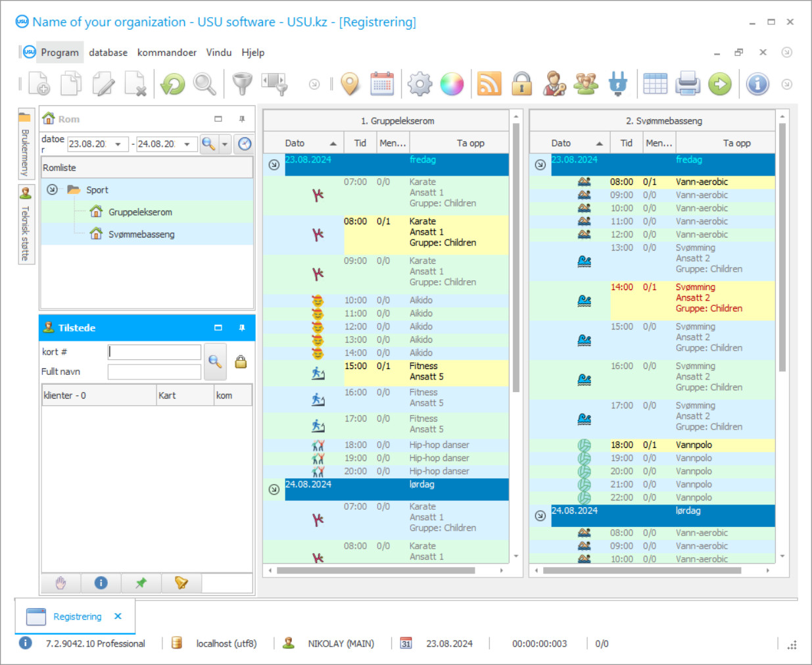Click the column filter toolbar icon
This screenshot has height=665, width=812.
coord(275,84)
